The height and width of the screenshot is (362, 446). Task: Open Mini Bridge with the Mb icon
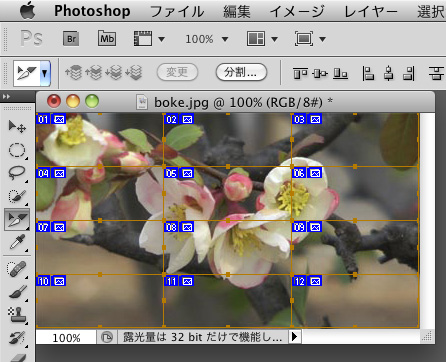pyautogui.click(x=107, y=39)
